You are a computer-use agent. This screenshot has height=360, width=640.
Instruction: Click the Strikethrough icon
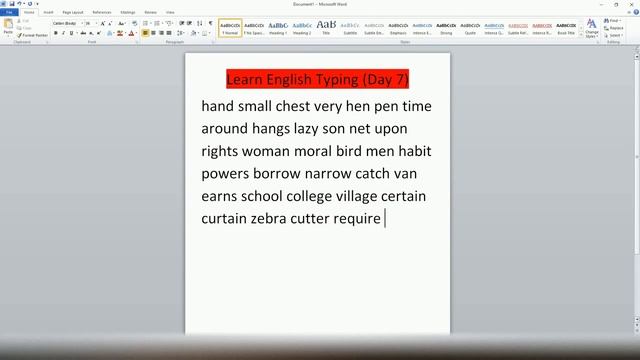click(x=83, y=33)
